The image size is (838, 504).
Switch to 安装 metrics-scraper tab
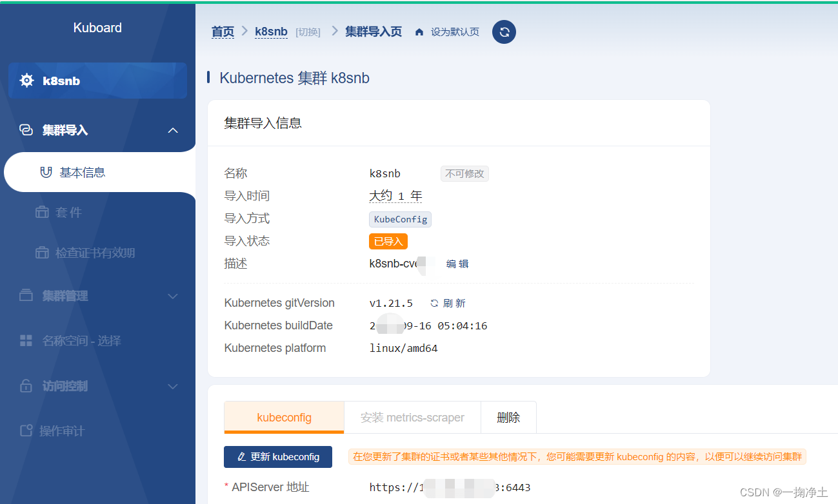pyautogui.click(x=412, y=418)
